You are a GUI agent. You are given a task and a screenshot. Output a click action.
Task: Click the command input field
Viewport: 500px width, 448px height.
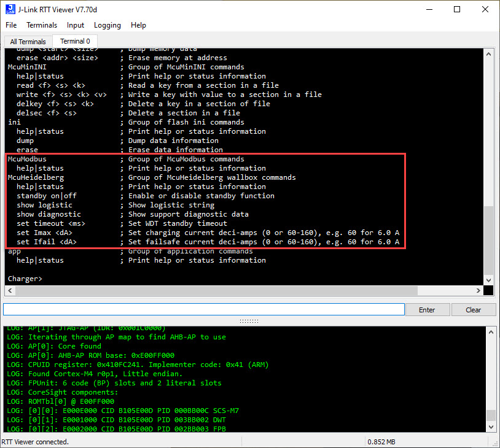[x=203, y=309]
